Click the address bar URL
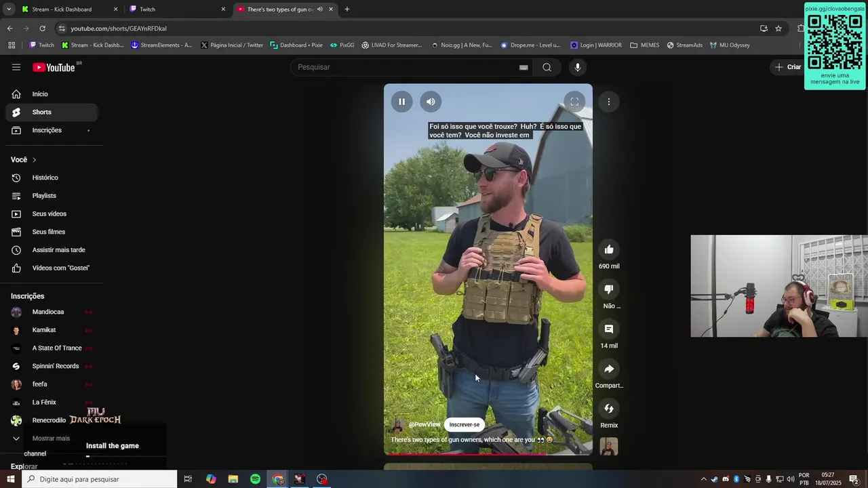 118,28
